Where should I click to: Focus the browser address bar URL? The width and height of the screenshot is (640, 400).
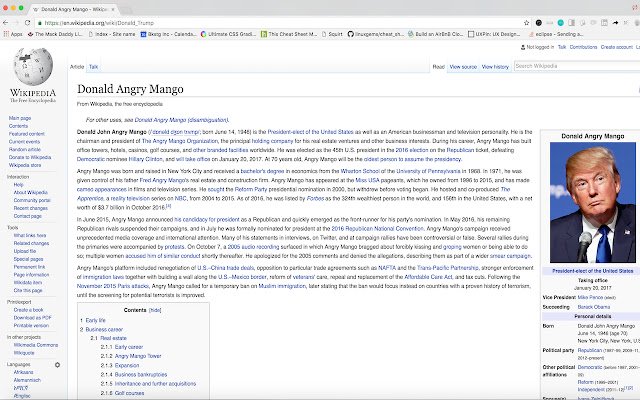pos(99,23)
